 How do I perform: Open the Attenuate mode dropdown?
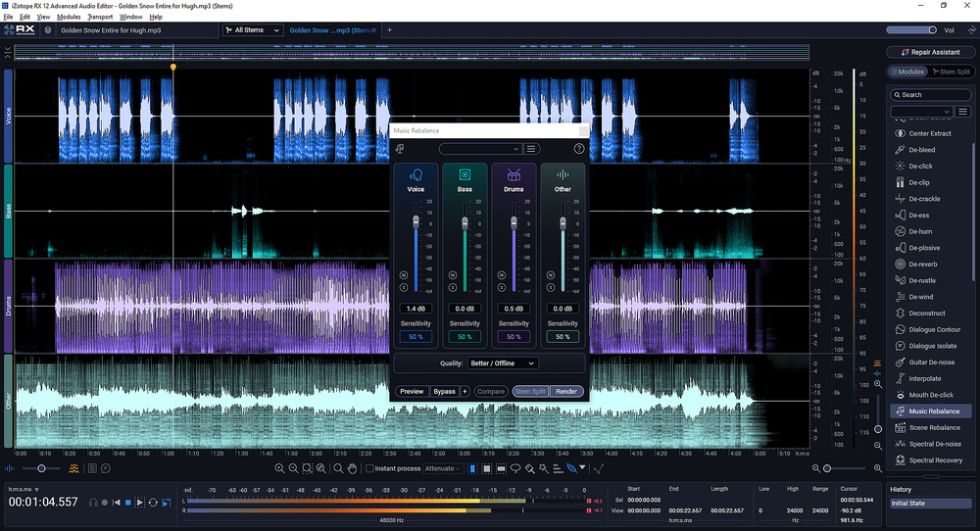coord(442,468)
